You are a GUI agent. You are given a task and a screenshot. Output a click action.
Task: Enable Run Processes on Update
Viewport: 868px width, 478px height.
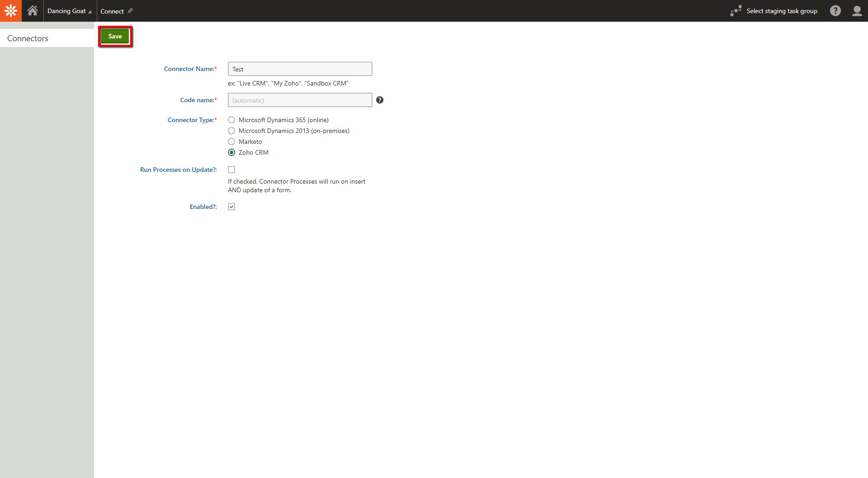(x=231, y=170)
